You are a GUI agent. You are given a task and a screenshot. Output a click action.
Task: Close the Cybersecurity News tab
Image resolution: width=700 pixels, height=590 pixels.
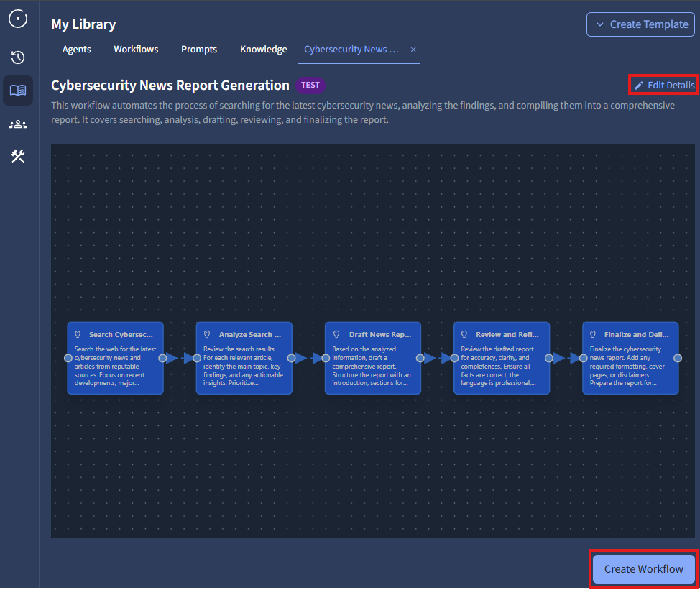click(413, 50)
